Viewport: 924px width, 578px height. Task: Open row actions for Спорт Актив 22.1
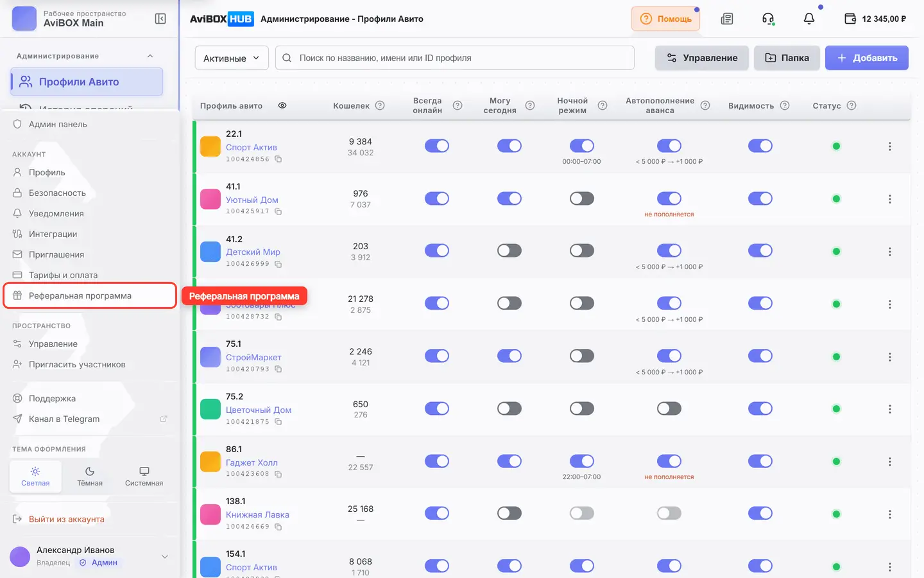[890, 146]
